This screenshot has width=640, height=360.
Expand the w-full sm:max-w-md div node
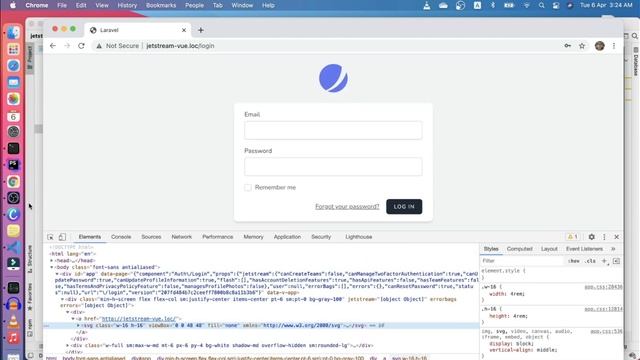coord(68,345)
